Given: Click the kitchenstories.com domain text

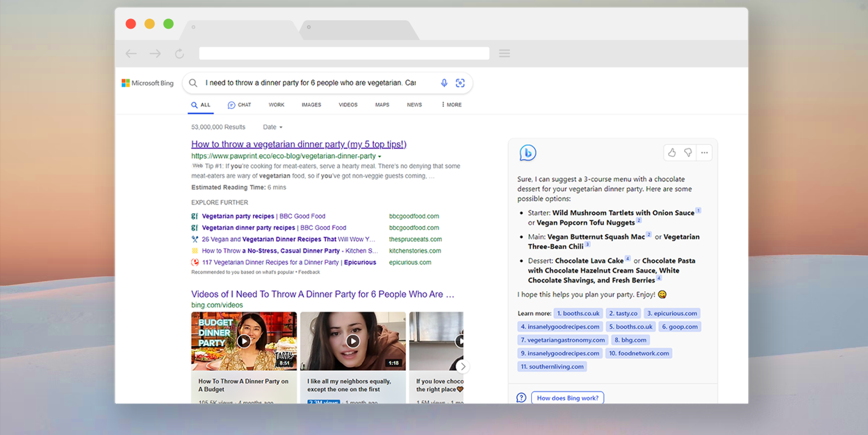Looking at the screenshot, I should pos(415,251).
